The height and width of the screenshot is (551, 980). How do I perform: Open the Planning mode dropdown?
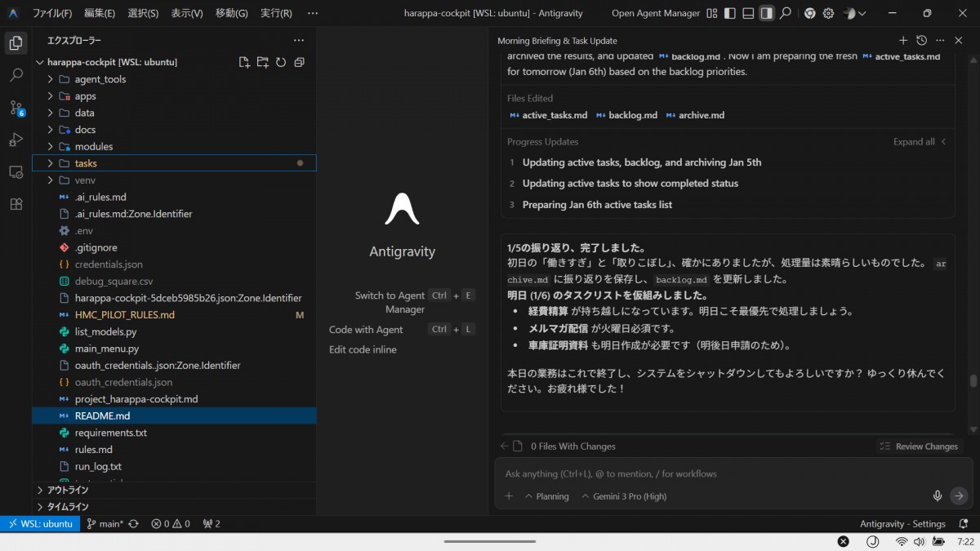(546, 496)
